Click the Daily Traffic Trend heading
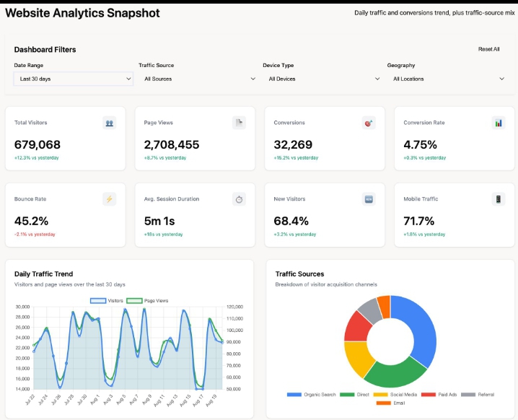The image size is (518, 420). click(43, 274)
